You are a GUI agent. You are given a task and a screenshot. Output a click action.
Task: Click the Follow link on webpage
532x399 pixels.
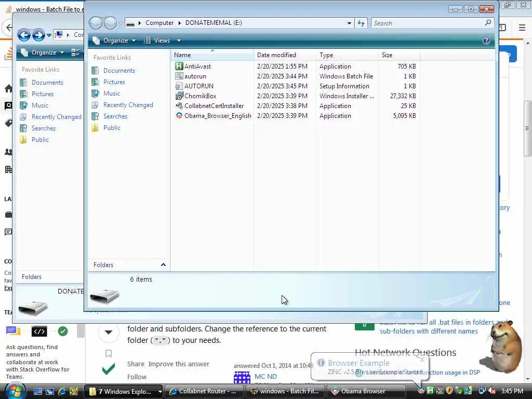137,377
